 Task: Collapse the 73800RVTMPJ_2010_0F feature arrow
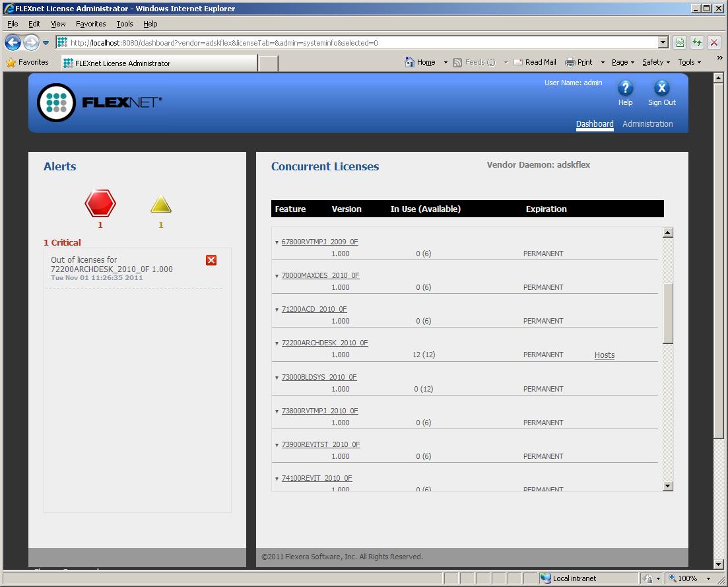[x=277, y=411]
